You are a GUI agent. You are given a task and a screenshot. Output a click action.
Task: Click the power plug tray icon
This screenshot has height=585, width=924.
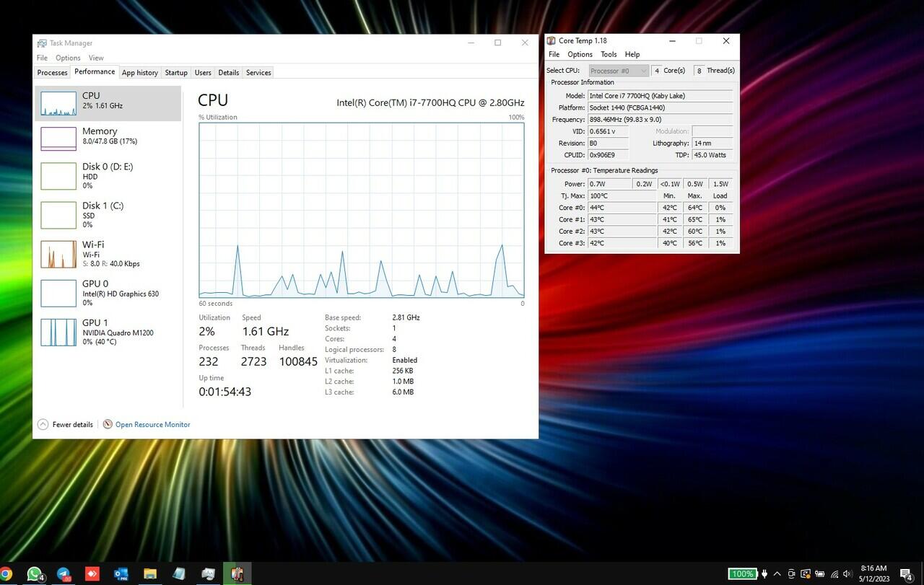point(764,574)
